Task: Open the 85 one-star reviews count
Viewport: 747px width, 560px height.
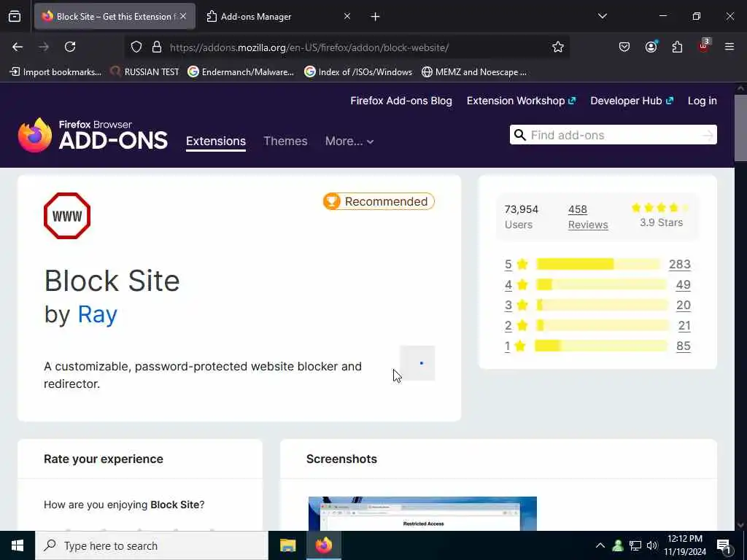Action: pyautogui.click(x=683, y=346)
